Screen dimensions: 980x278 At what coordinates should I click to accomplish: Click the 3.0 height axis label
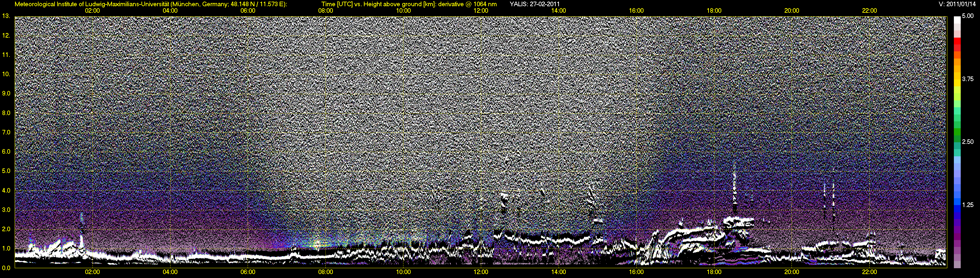6,209
